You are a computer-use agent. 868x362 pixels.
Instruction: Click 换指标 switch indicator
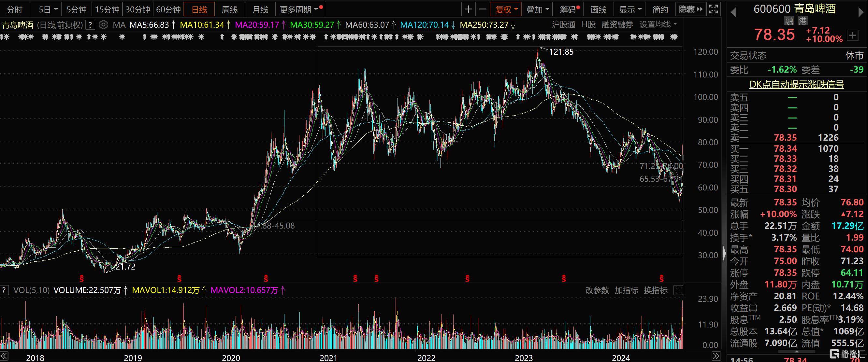click(655, 290)
